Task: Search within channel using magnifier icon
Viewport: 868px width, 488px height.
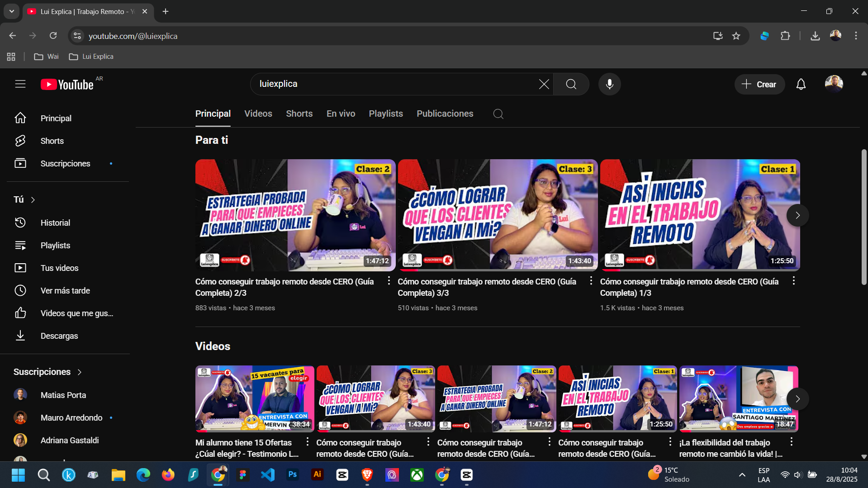Action: coord(498,114)
